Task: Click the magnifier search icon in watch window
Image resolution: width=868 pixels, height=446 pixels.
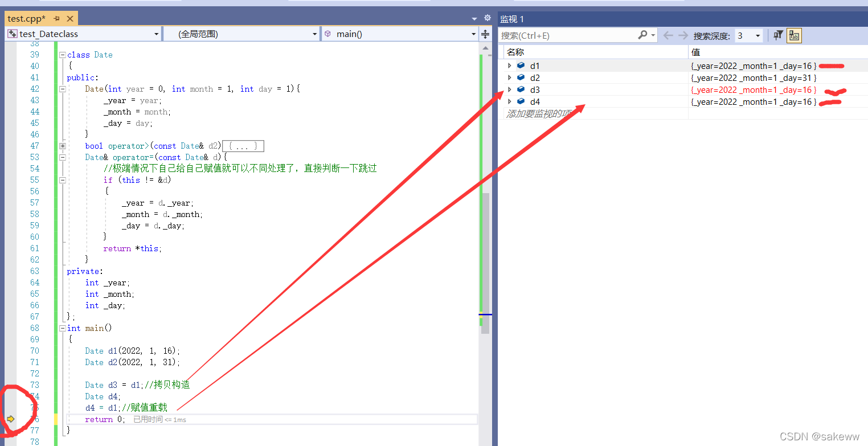Action: pos(642,35)
